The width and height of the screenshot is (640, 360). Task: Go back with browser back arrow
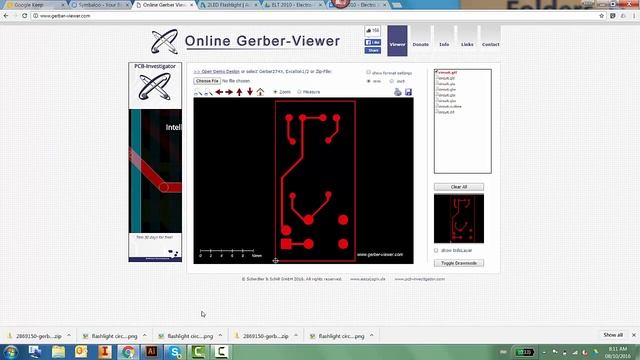[6, 16]
